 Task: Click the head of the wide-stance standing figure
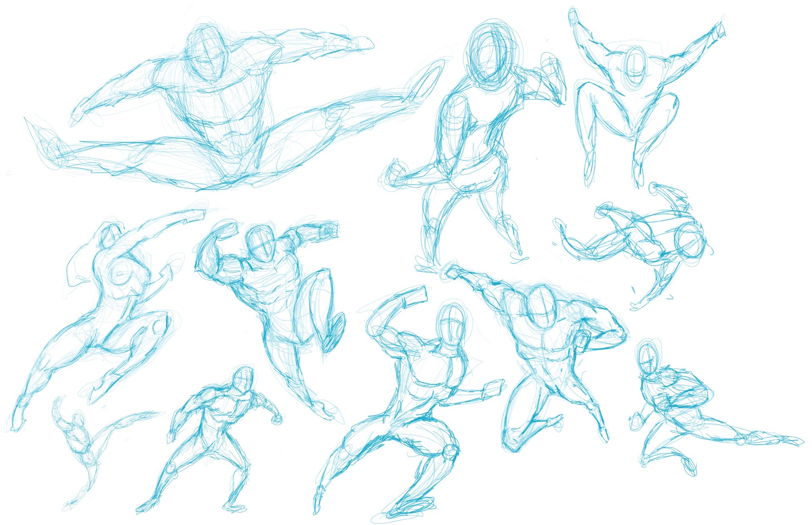[244, 378]
